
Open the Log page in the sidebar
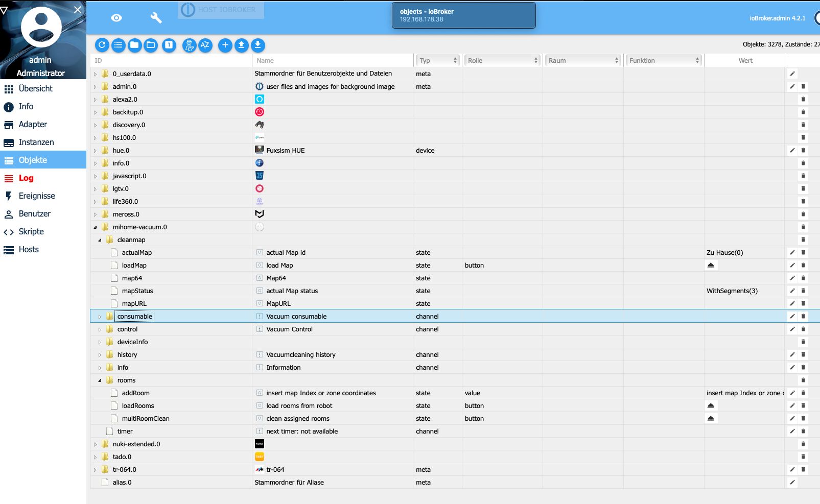click(x=43, y=178)
